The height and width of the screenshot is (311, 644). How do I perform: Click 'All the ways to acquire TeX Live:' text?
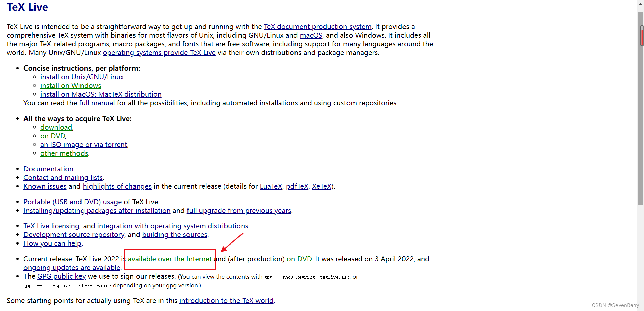(77, 119)
